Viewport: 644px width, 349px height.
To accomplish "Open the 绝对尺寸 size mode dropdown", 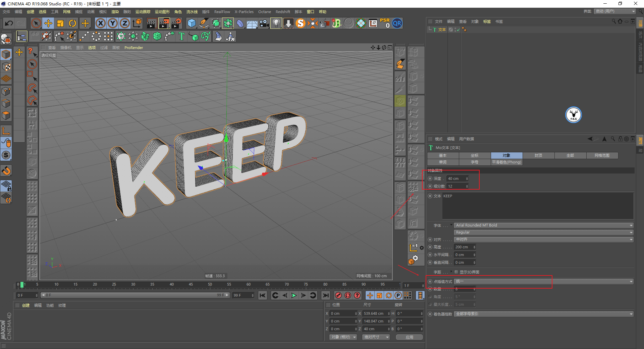I will click(376, 337).
